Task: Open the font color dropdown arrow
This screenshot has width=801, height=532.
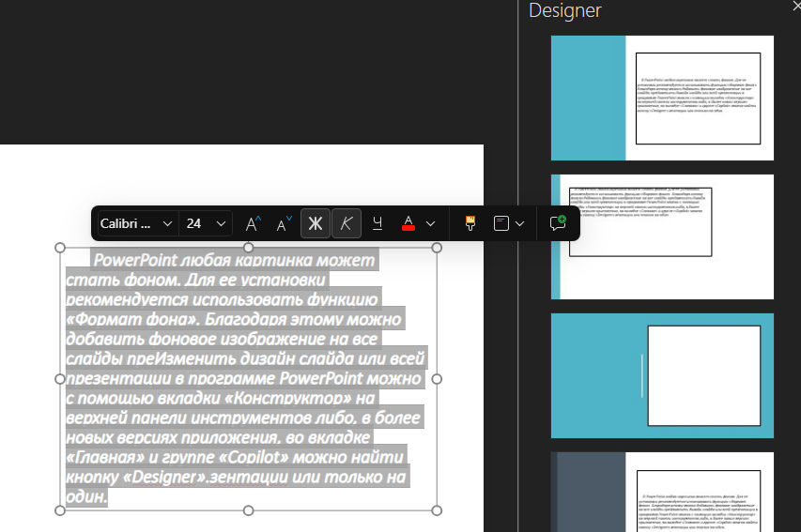Action: pos(430,223)
